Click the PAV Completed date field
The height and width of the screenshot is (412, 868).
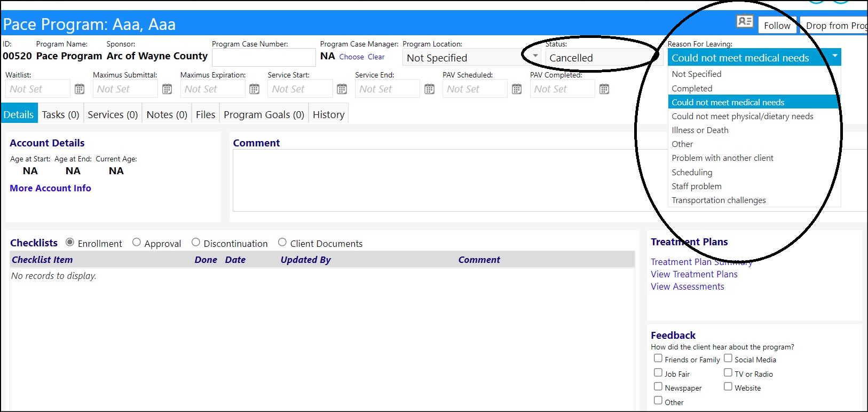pos(562,89)
